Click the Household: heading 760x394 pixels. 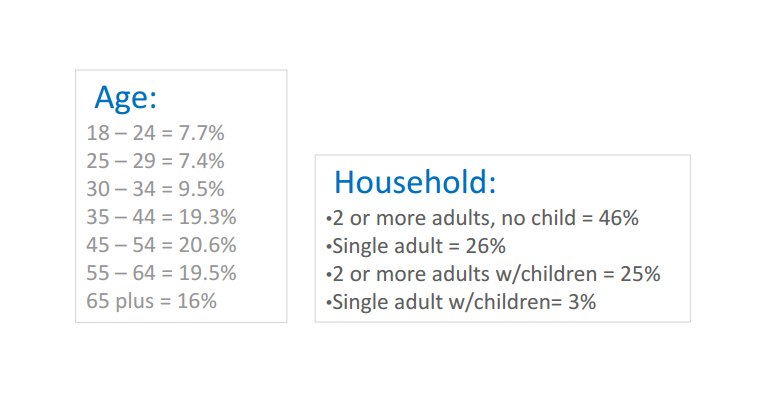pos(415,183)
